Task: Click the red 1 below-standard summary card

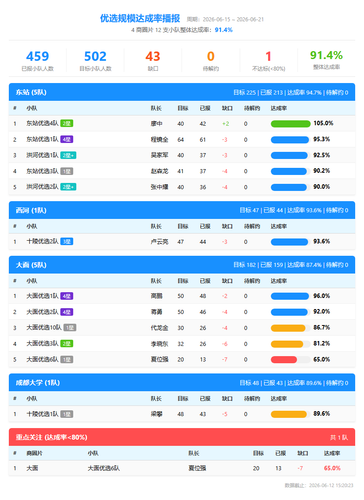Action: click(x=268, y=60)
